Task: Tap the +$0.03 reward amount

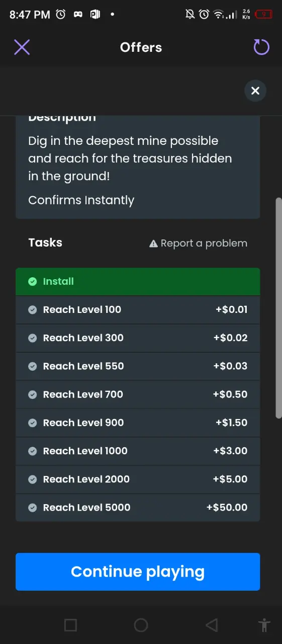Action: tap(230, 366)
